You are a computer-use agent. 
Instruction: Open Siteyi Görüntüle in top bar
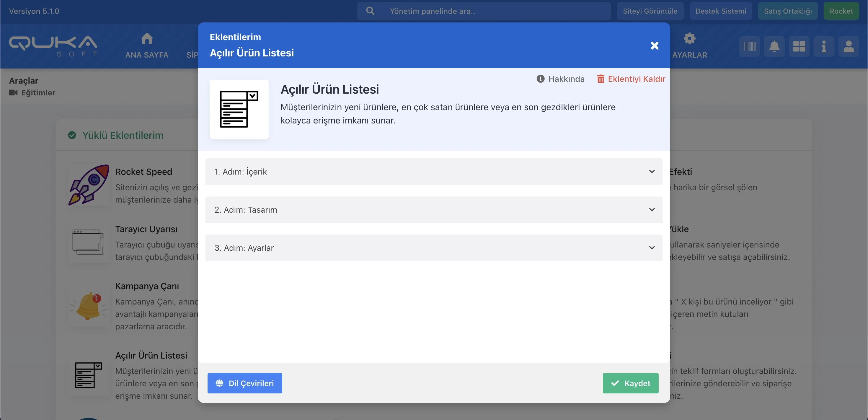pos(650,11)
